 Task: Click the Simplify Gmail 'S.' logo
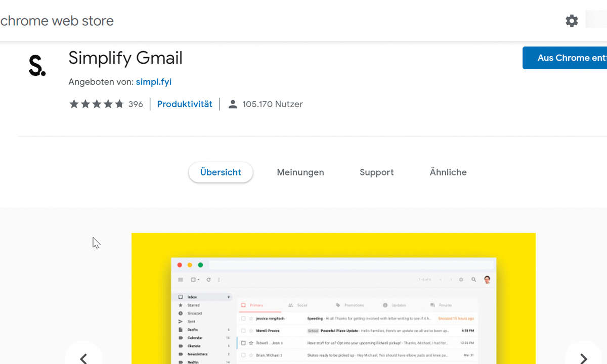37,66
